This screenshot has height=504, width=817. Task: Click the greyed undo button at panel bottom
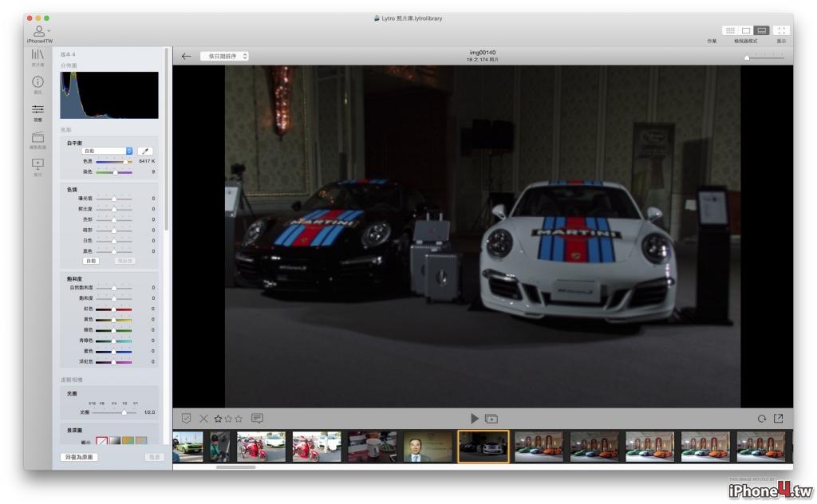pyautogui.click(x=154, y=457)
